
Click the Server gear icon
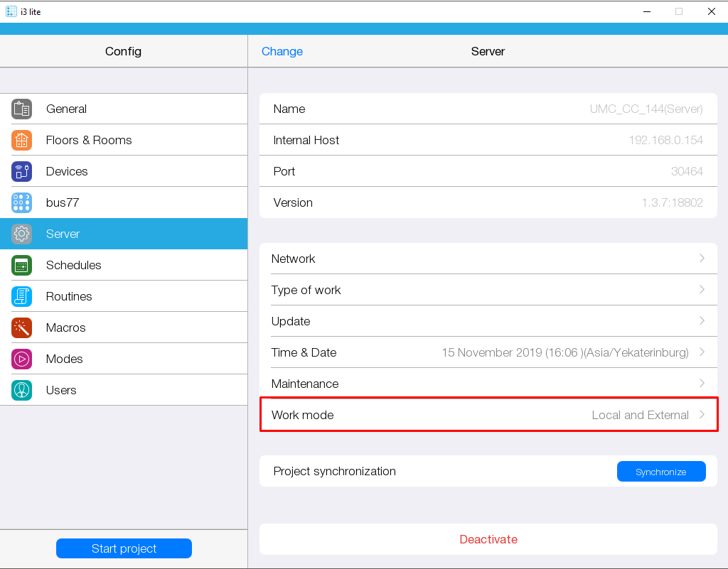tap(22, 234)
